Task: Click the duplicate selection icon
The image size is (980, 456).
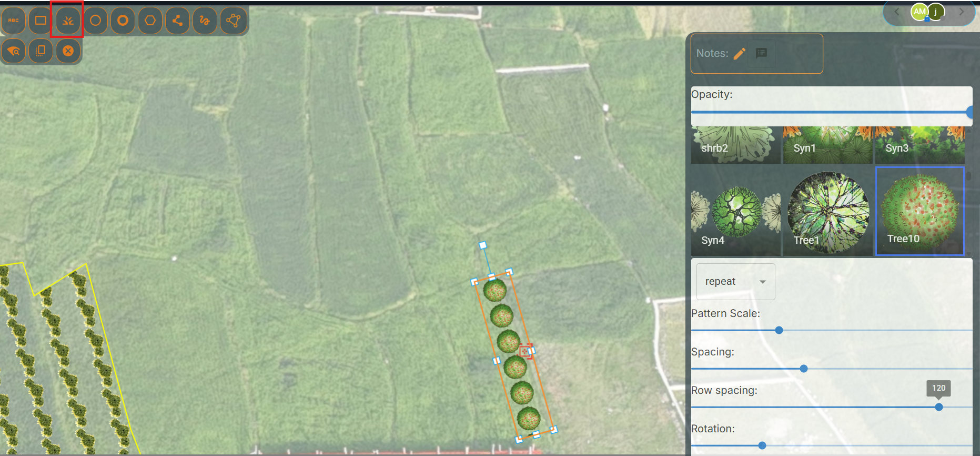Action: 41,51
